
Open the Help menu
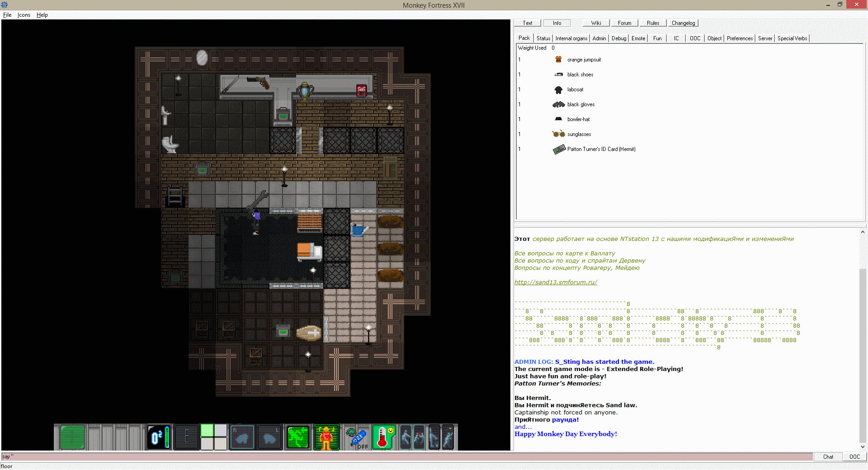coord(42,15)
